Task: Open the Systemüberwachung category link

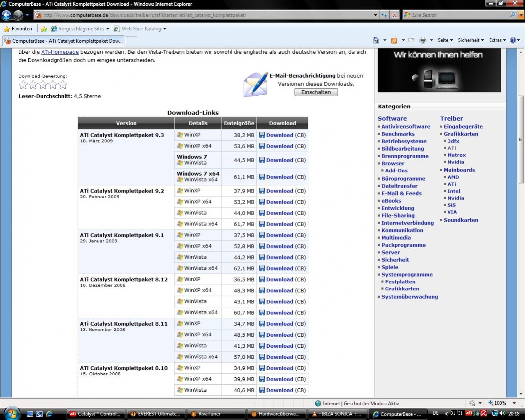Action: coord(410,297)
